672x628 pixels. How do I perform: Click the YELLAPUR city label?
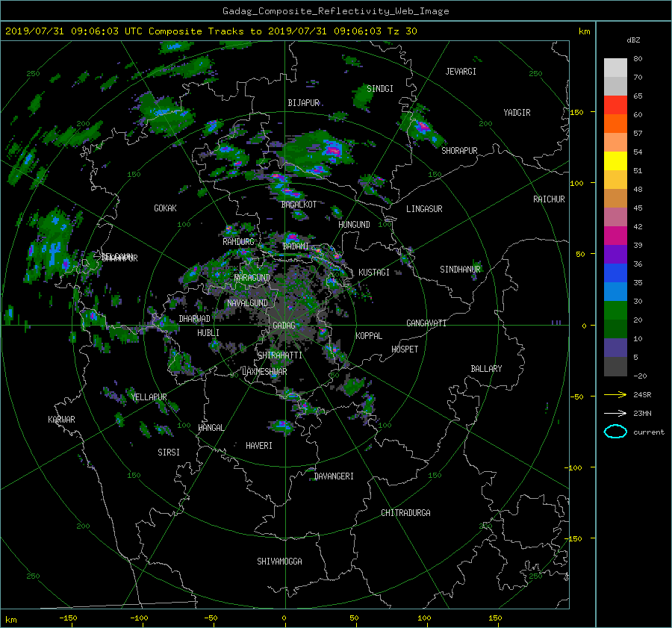[x=149, y=397]
